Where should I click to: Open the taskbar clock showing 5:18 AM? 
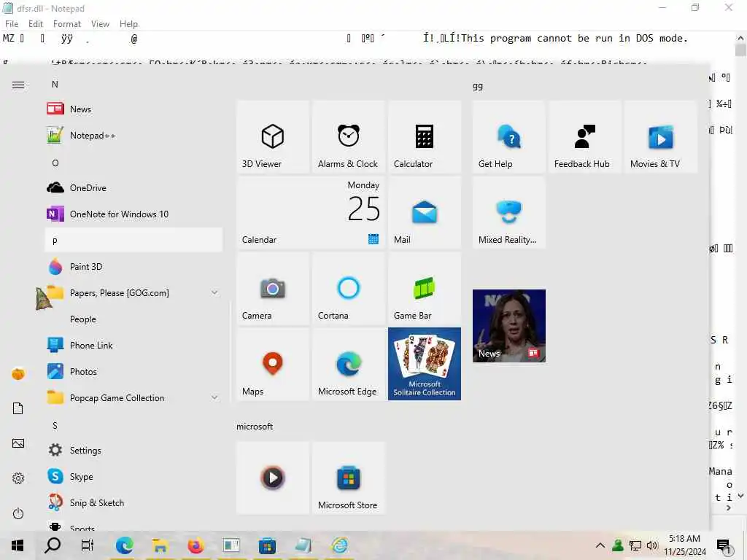[x=684, y=545]
